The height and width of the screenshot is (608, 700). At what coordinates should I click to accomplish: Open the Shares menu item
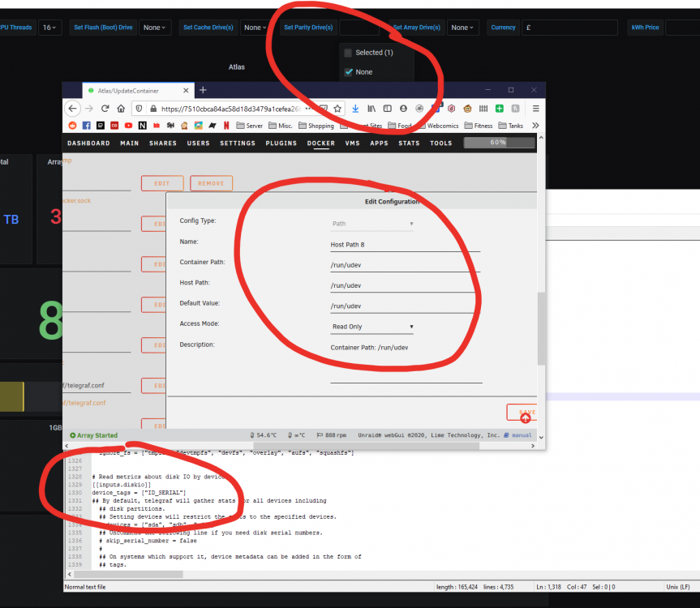point(163,143)
